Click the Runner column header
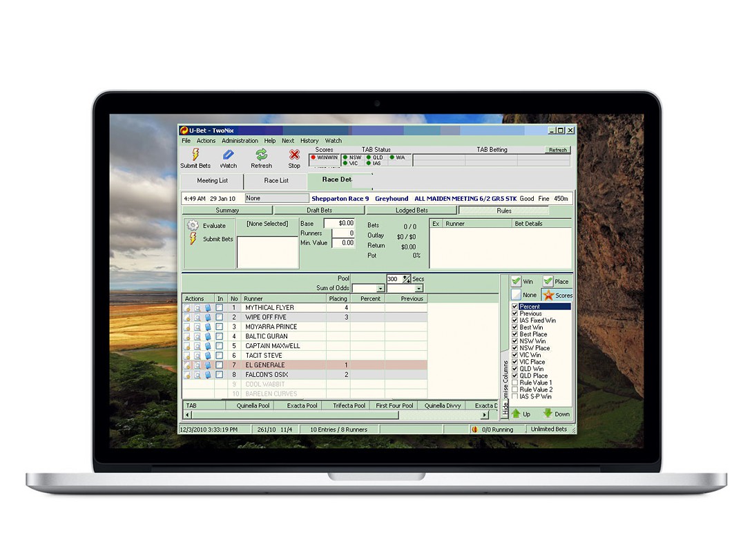The image size is (752, 560). click(x=283, y=298)
